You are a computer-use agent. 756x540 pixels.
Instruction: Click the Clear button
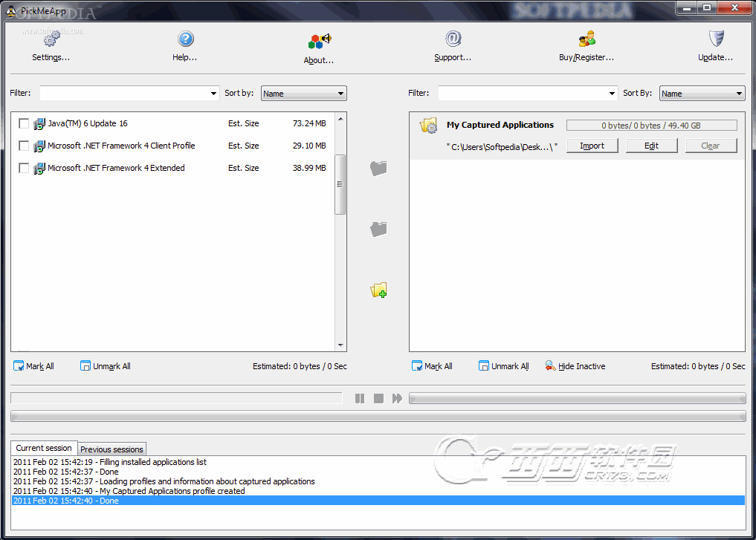(x=711, y=146)
